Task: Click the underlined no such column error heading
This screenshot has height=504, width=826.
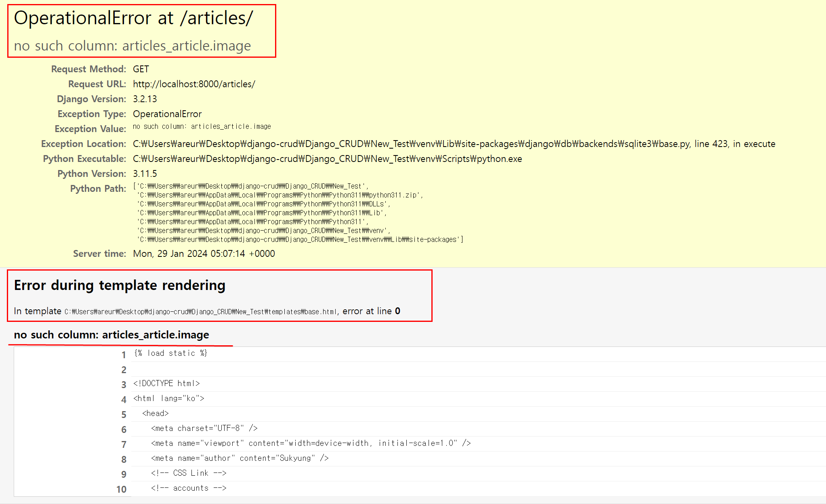Action: [111, 335]
